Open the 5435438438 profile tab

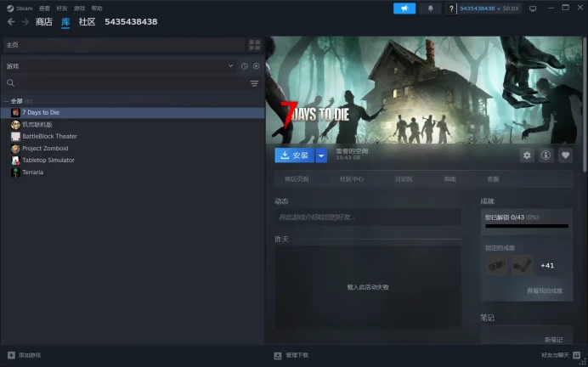[131, 22]
